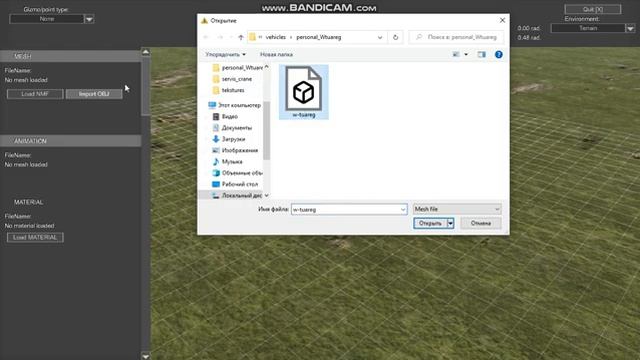The image size is (640, 360).
Task: Collapse the ANIMATION section header
Action: pyautogui.click(x=71, y=141)
